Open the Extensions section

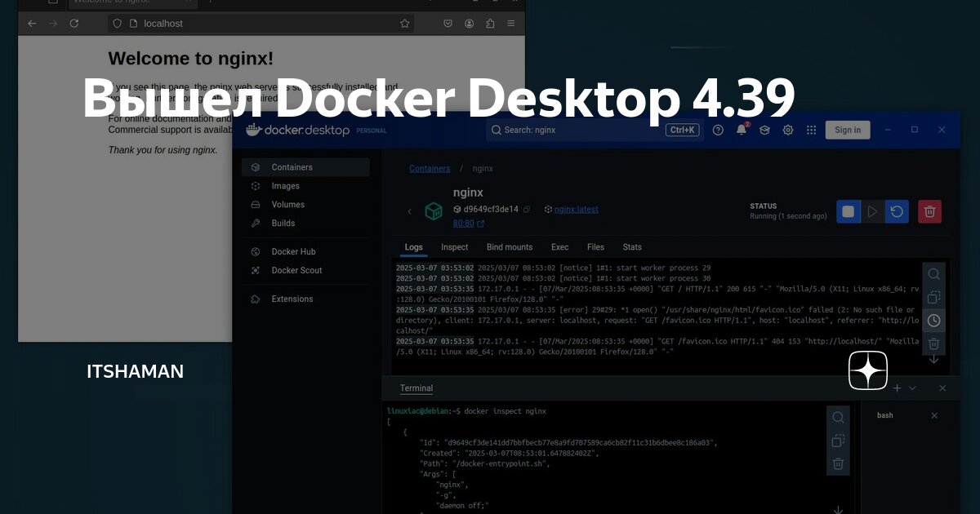(x=292, y=299)
